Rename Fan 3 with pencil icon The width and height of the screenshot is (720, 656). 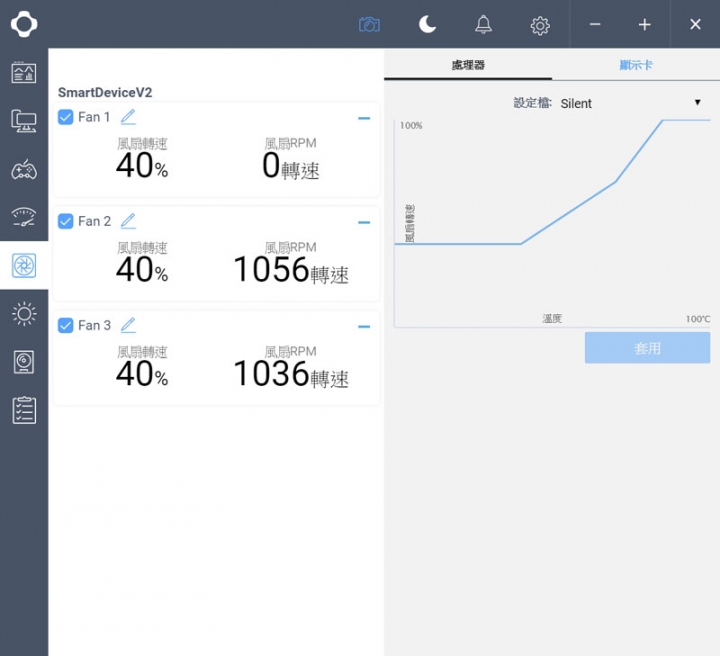tap(128, 325)
